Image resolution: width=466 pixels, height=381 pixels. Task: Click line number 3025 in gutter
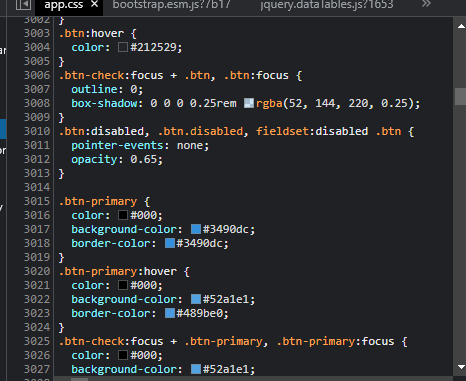(37, 341)
